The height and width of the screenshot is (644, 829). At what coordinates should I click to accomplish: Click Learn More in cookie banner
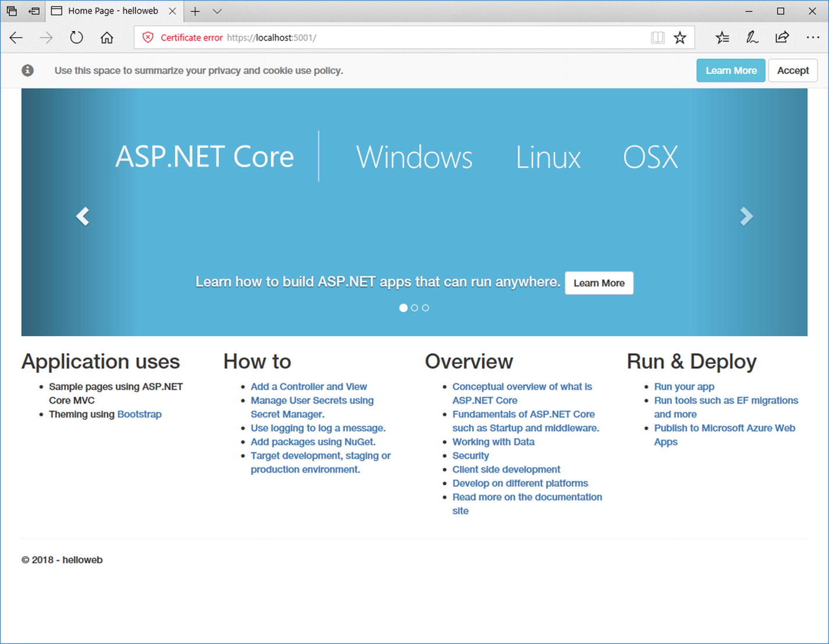click(x=731, y=70)
